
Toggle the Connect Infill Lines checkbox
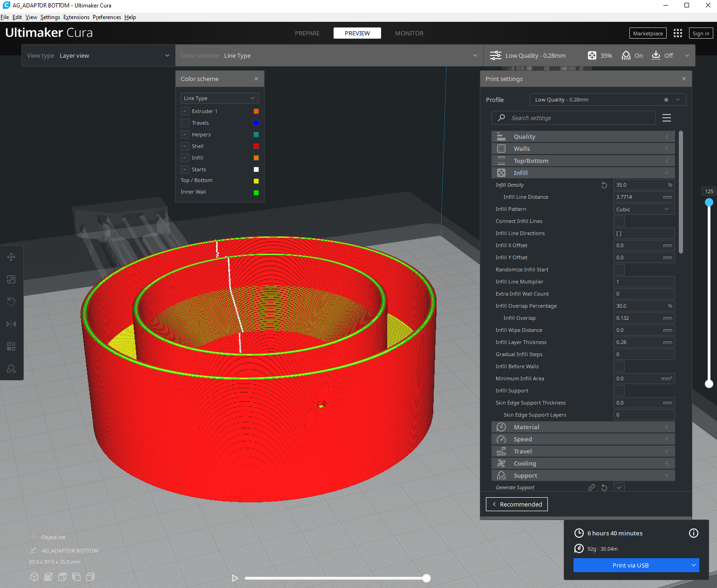[x=619, y=221]
